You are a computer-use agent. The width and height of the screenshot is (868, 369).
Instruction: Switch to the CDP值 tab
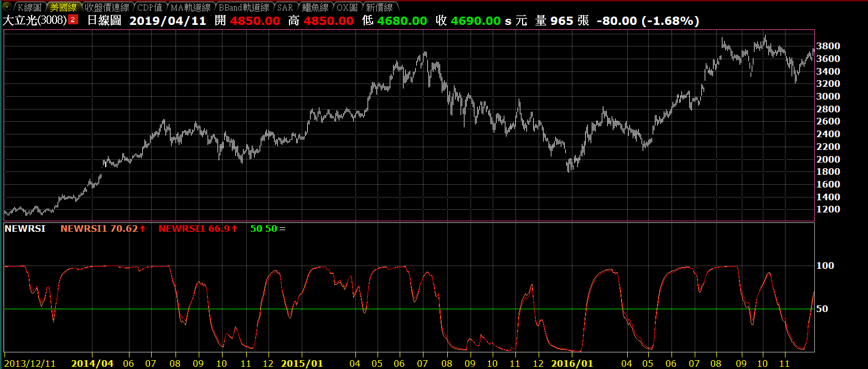(149, 7)
